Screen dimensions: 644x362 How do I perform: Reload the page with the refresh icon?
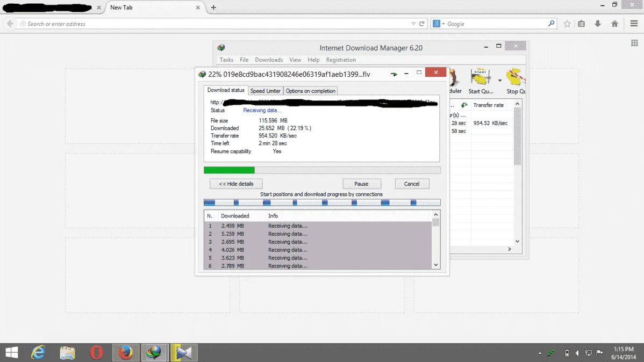pos(421,24)
